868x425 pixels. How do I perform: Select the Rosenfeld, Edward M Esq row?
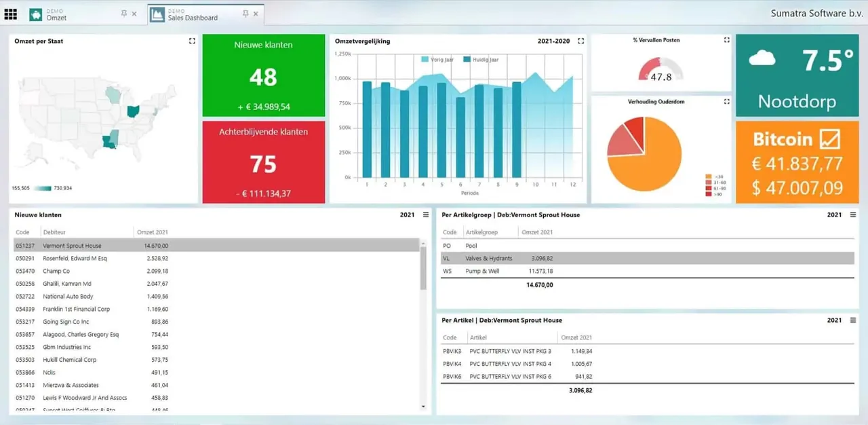click(217, 258)
